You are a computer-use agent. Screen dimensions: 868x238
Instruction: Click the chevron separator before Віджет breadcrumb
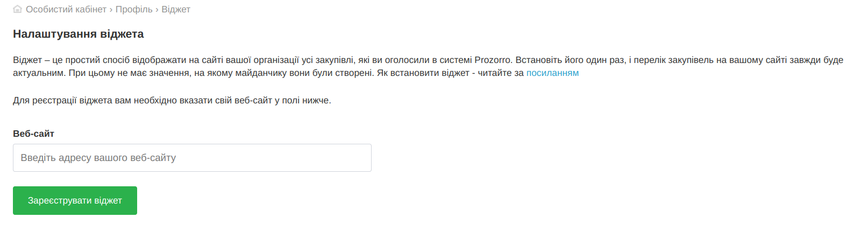point(157,9)
